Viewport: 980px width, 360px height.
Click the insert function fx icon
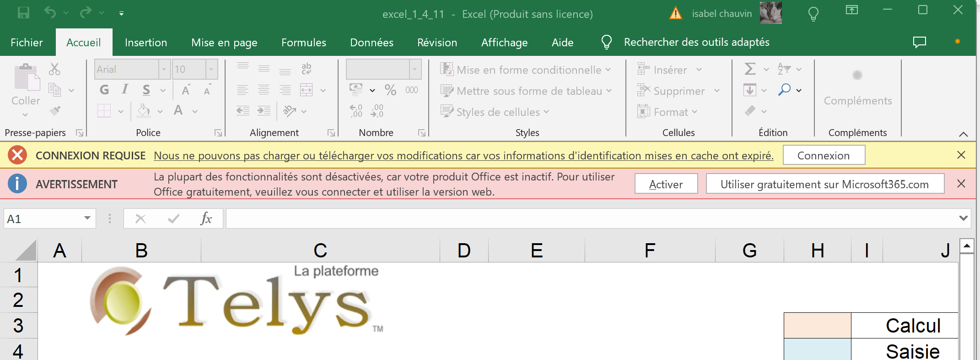(206, 218)
